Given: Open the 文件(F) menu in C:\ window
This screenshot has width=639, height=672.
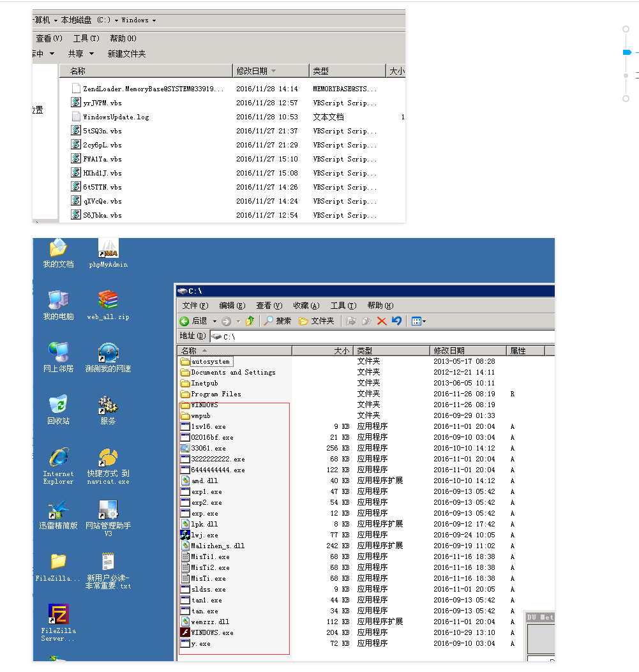Looking at the screenshot, I should pyautogui.click(x=195, y=306).
